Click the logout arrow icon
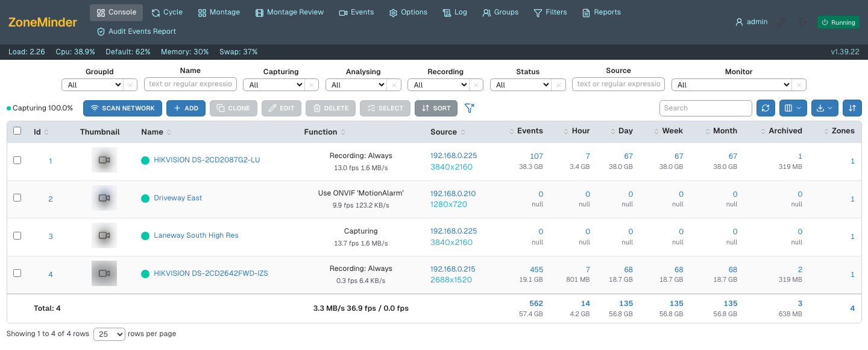The image size is (868, 350). pos(803,22)
